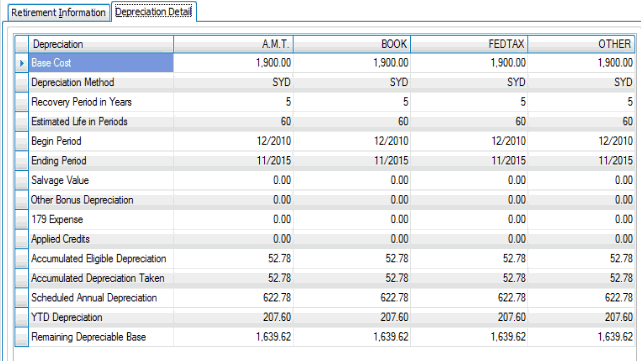Select the Accumulated Depreciation Taken row selector
This screenshot has height=361, width=641.
coord(22,278)
